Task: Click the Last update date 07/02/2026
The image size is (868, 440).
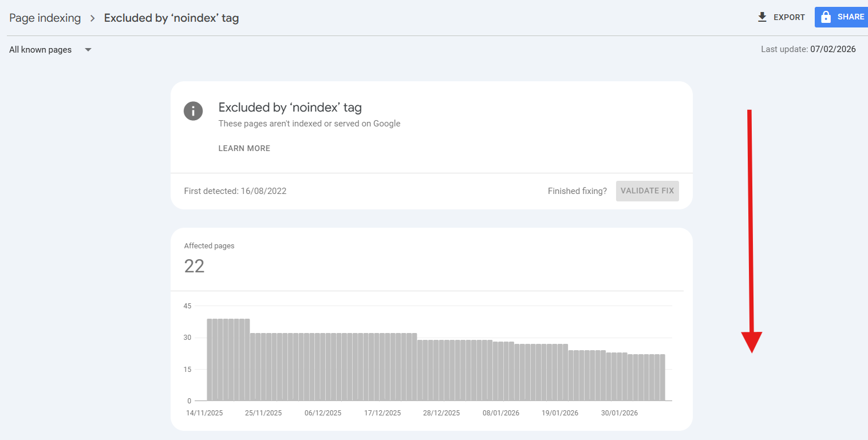Action: click(833, 49)
